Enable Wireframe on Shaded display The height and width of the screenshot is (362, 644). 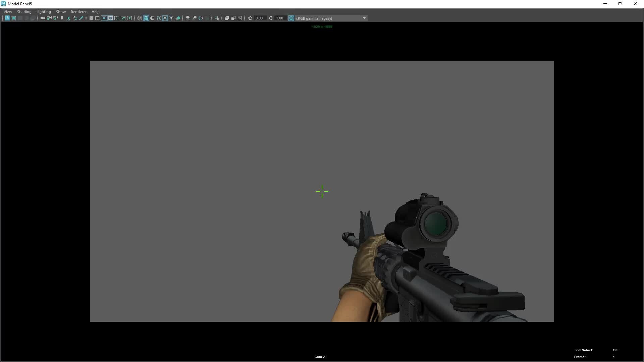[159, 18]
